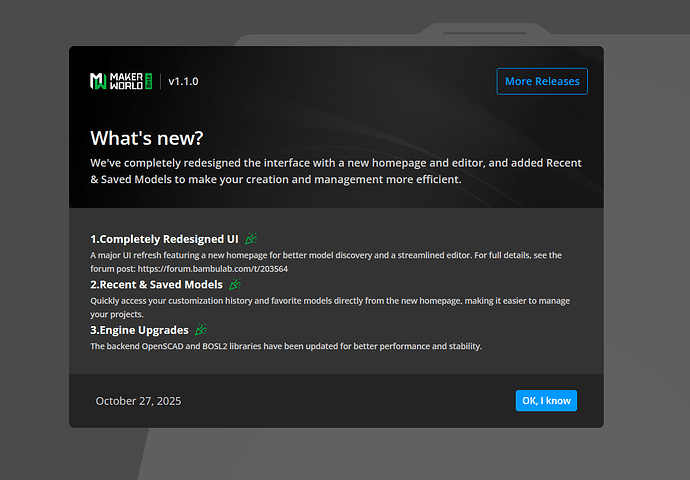Open the forum.bambulab.com/t/203564 link
The image size is (690, 480).
213,269
